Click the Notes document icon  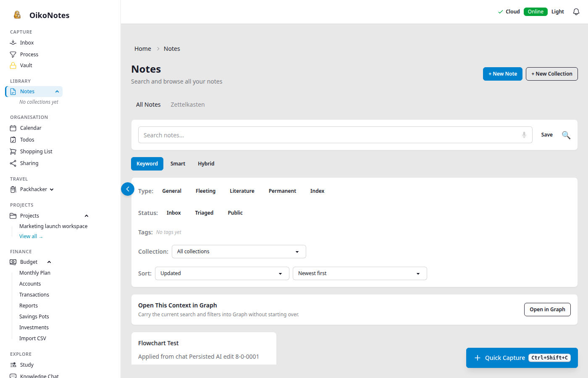tap(13, 92)
